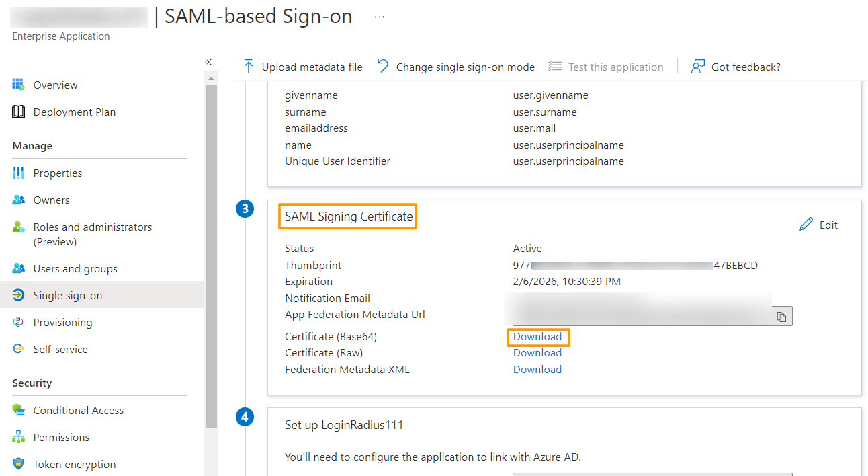The width and height of the screenshot is (868, 476).
Task: Download the Certificate (Raw)
Action: click(x=537, y=352)
